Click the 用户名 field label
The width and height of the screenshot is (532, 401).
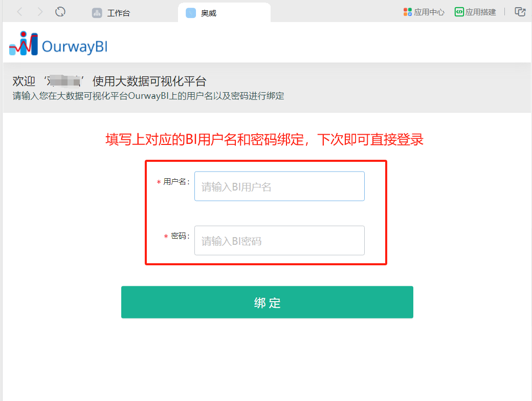pyautogui.click(x=176, y=182)
